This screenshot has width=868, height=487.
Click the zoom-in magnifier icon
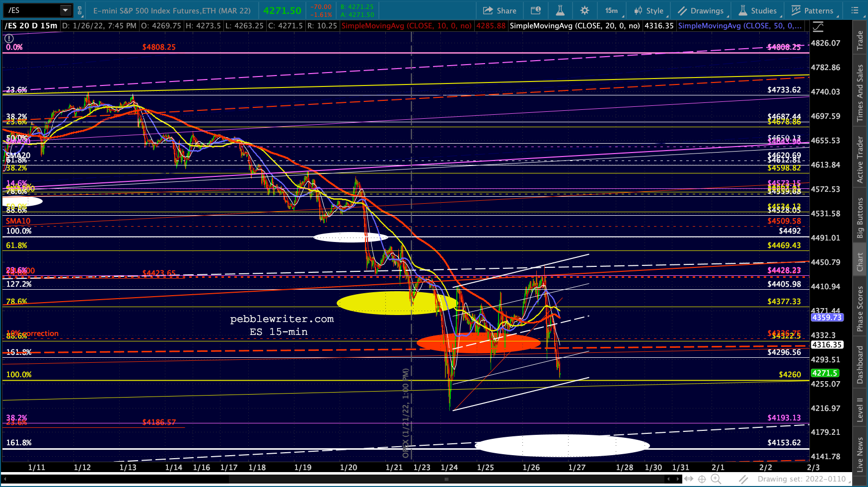(716, 479)
